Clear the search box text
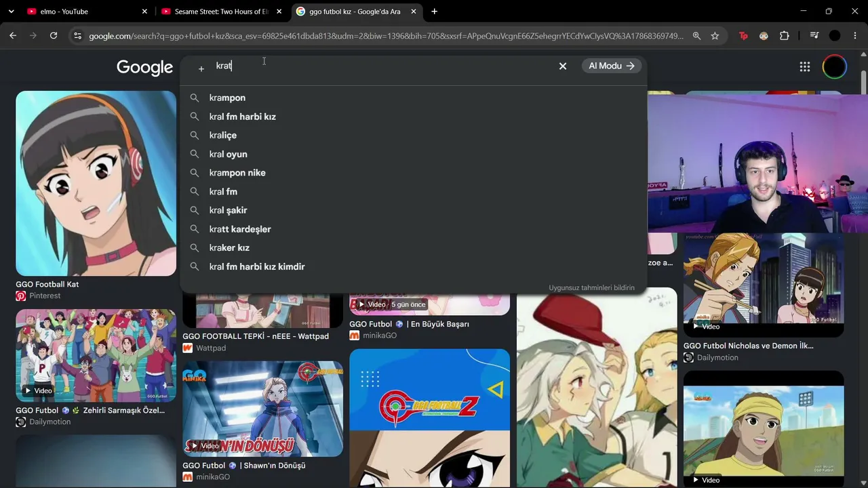 [562, 66]
